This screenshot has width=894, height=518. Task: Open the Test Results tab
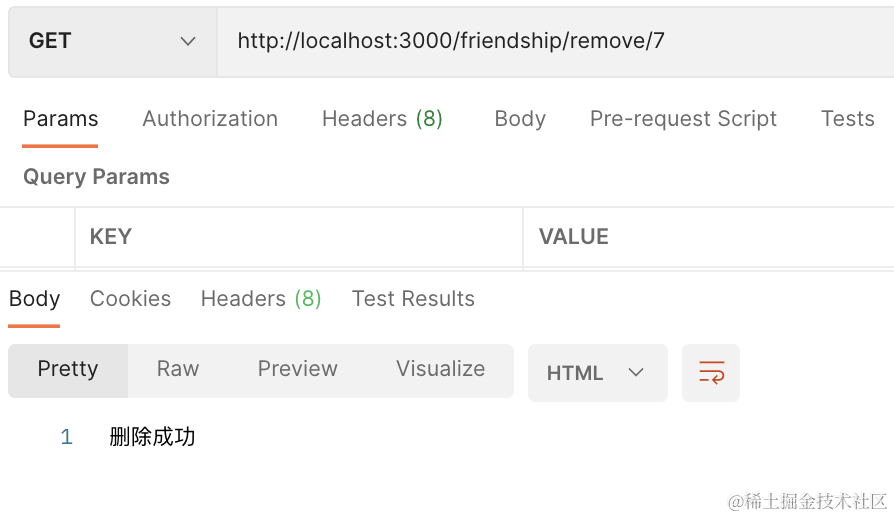point(413,299)
